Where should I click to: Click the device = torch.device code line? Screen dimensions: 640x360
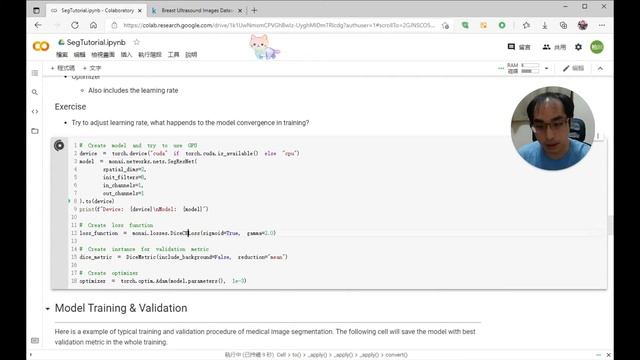[x=189, y=153]
